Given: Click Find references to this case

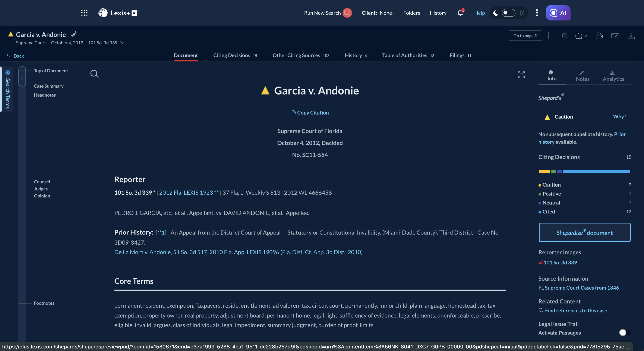Looking at the screenshot, I should click(576, 310).
